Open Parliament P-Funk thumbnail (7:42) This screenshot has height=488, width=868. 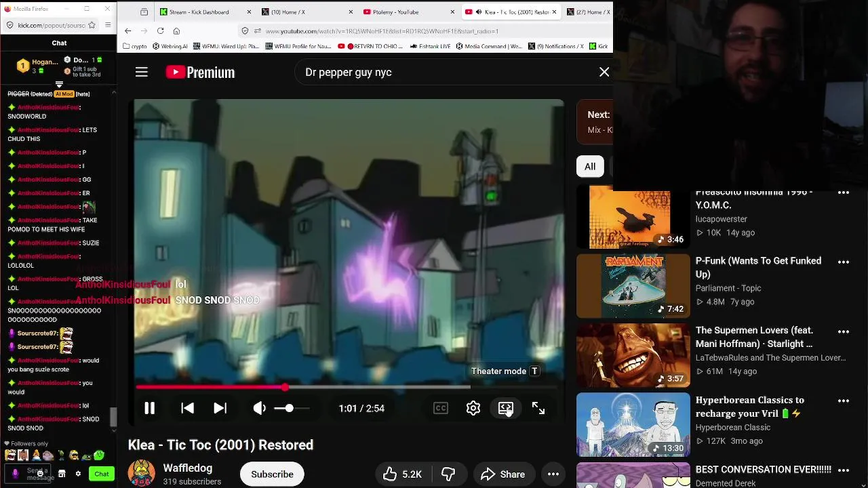point(633,286)
